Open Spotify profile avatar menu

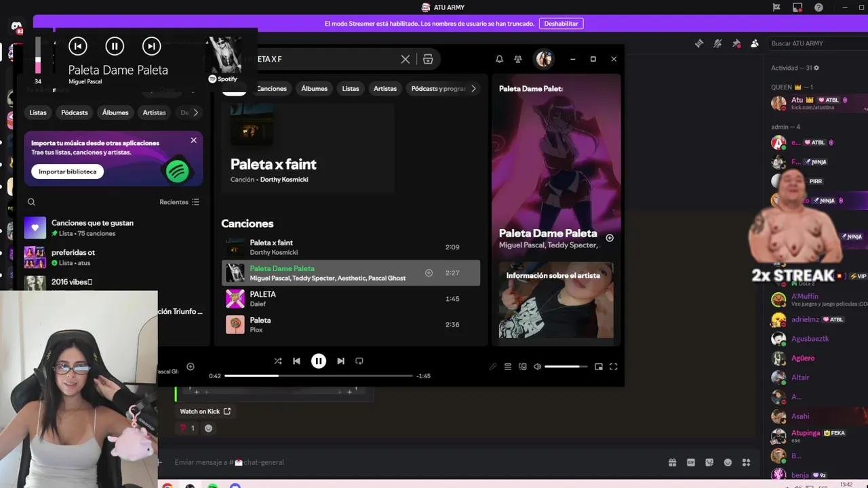click(x=544, y=59)
